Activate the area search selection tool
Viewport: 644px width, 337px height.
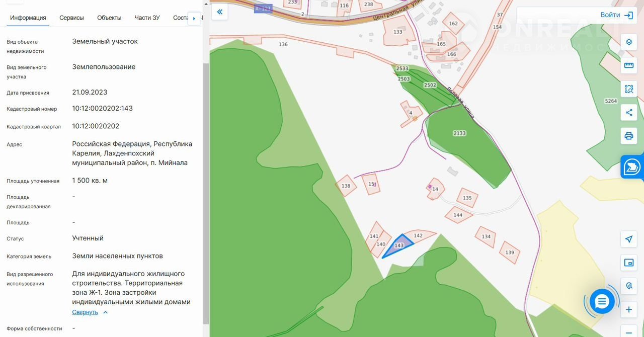(628, 89)
